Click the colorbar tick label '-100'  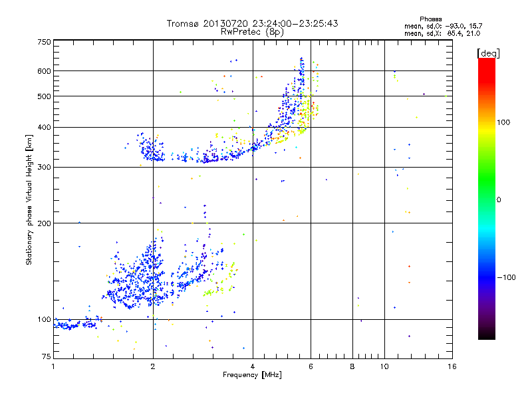506,277
